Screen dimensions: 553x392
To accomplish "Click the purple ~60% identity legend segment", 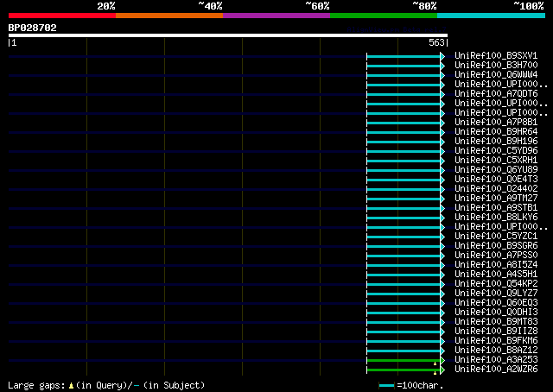I will click(x=276, y=16).
